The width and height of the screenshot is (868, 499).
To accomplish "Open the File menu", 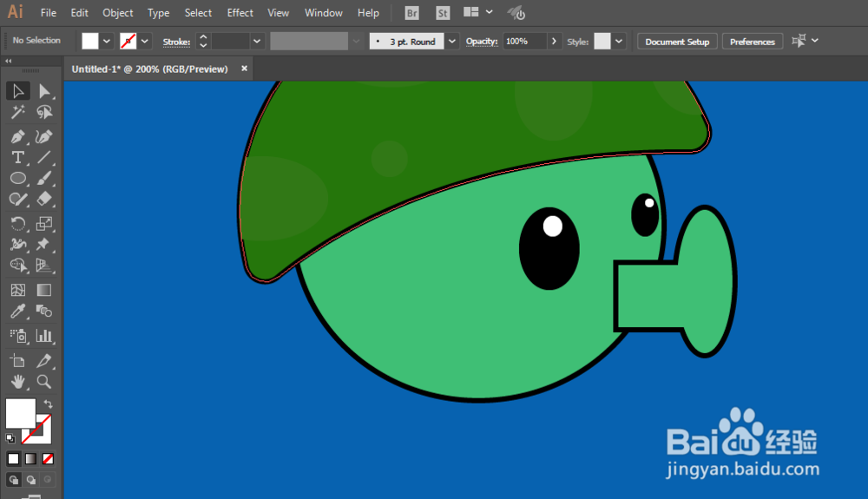I will [48, 13].
